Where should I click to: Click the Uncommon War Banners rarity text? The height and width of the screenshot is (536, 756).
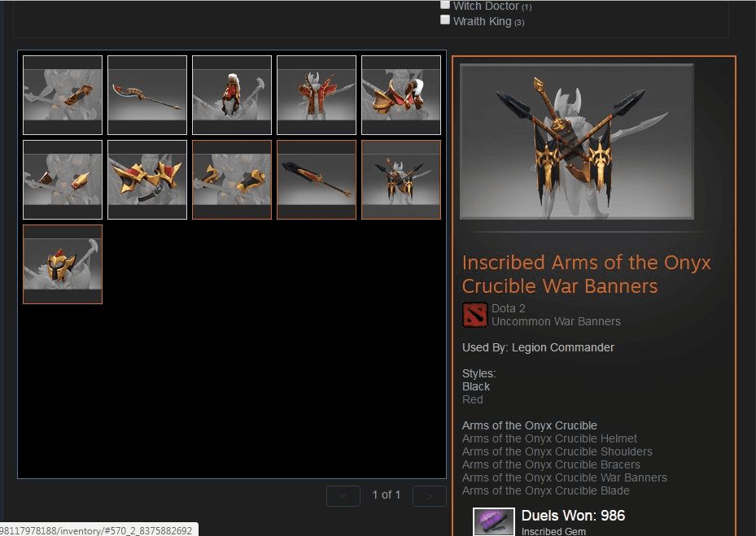click(x=556, y=321)
